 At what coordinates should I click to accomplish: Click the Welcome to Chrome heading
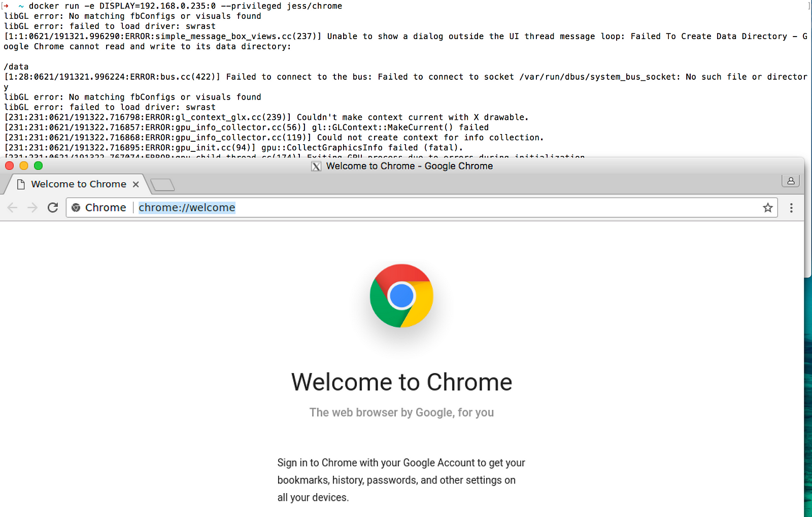pyautogui.click(x=401, y=382)
